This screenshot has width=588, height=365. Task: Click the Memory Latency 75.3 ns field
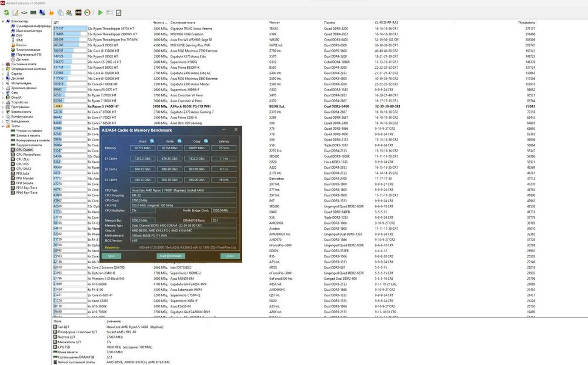pyautogui.click(x=223, y=148)
